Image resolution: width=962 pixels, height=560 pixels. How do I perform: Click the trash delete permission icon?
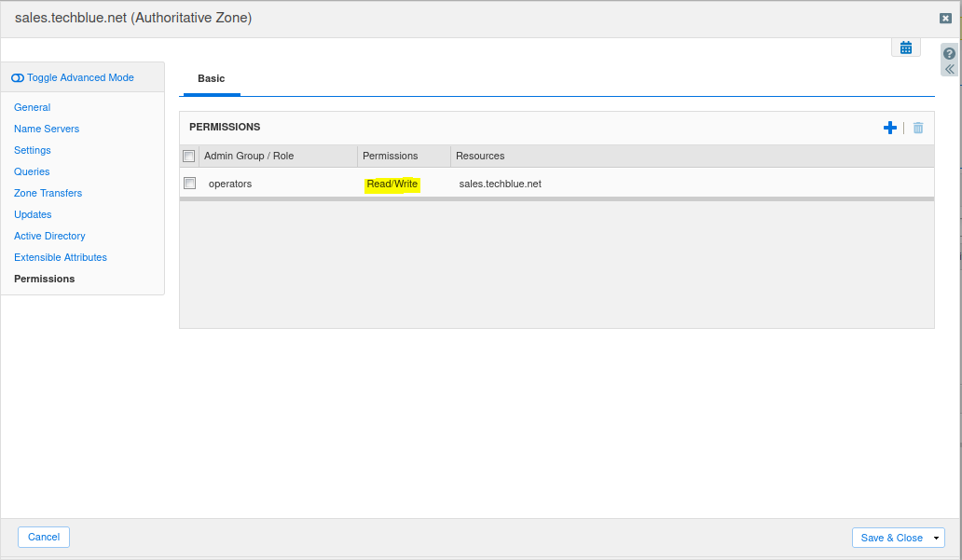click(918, 128)
